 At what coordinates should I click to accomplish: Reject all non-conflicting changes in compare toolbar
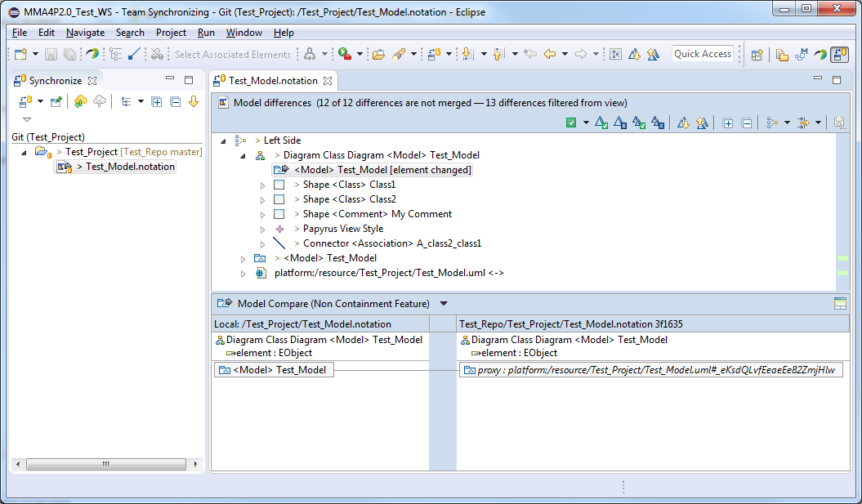click(658, 123)
